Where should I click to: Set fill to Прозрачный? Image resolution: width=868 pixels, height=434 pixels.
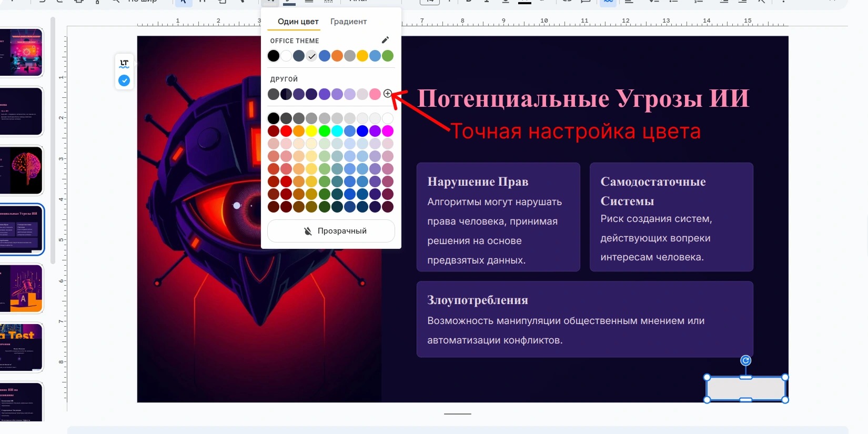(x=331, y=231)
